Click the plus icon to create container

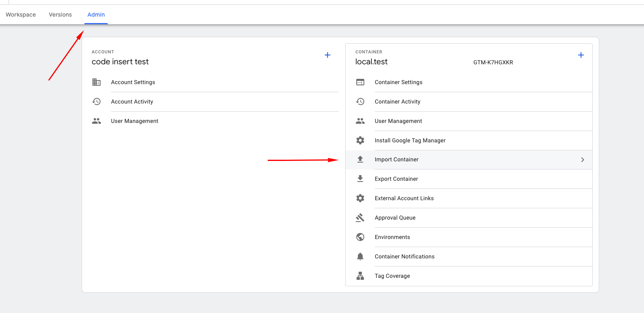pyautogui.click(x=581, y=55)
